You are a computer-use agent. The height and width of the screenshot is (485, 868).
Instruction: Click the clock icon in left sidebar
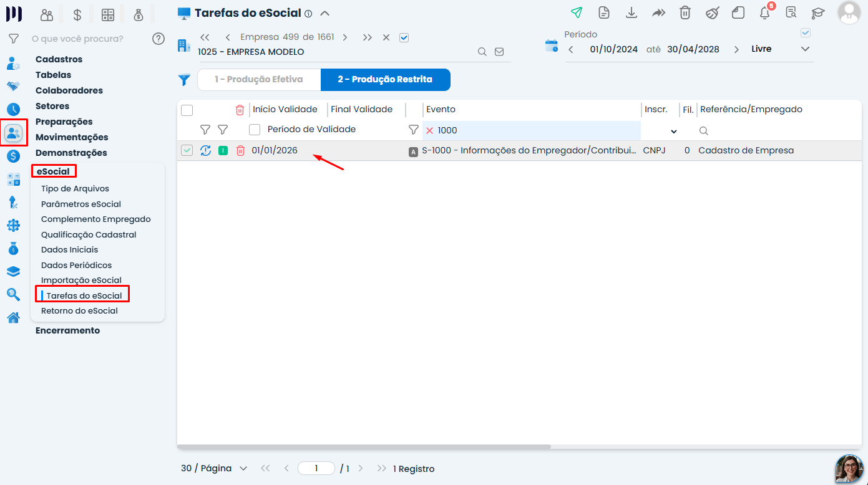click(13, 110)
